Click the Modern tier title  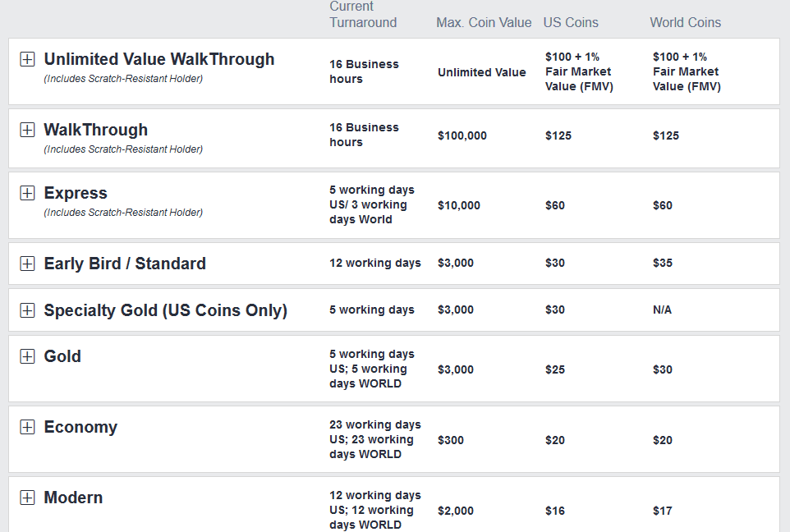(74, 498)
